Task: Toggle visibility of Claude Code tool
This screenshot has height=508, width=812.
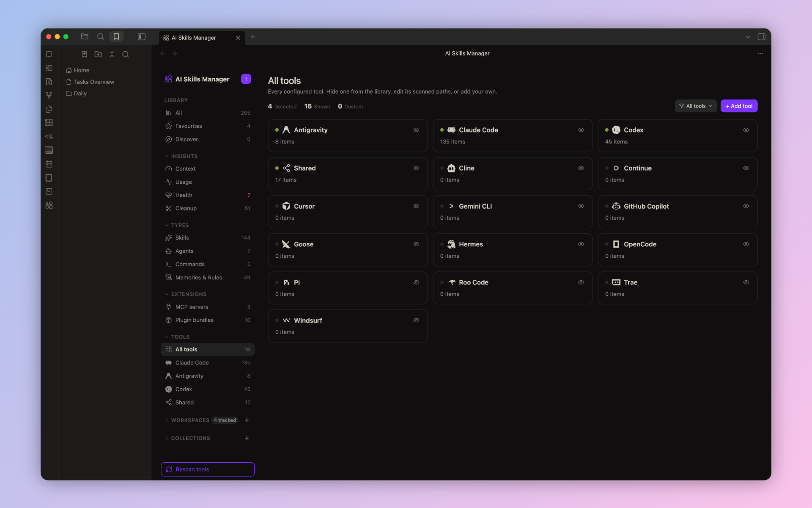Action: tap(581, 130)
